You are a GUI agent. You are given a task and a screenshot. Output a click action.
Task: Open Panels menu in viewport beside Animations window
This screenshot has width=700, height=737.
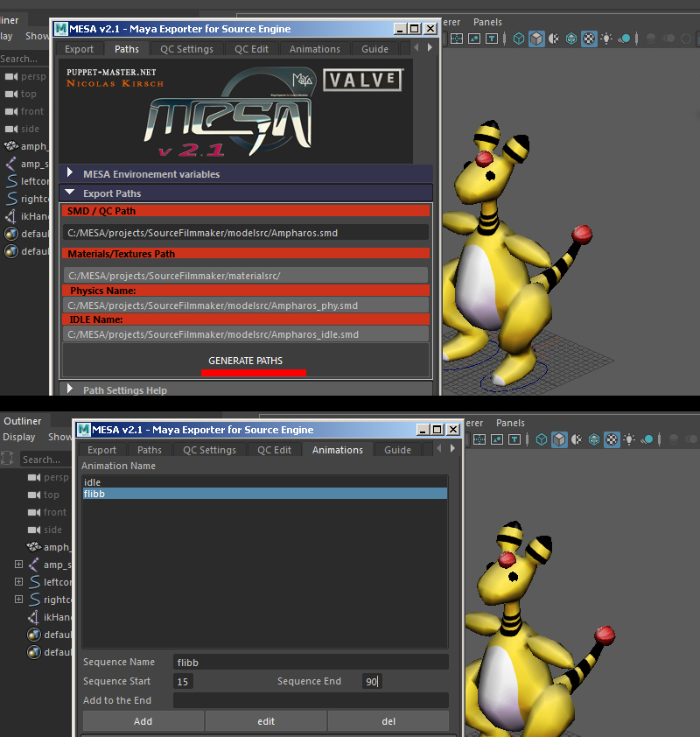click(x=510, y=423)
